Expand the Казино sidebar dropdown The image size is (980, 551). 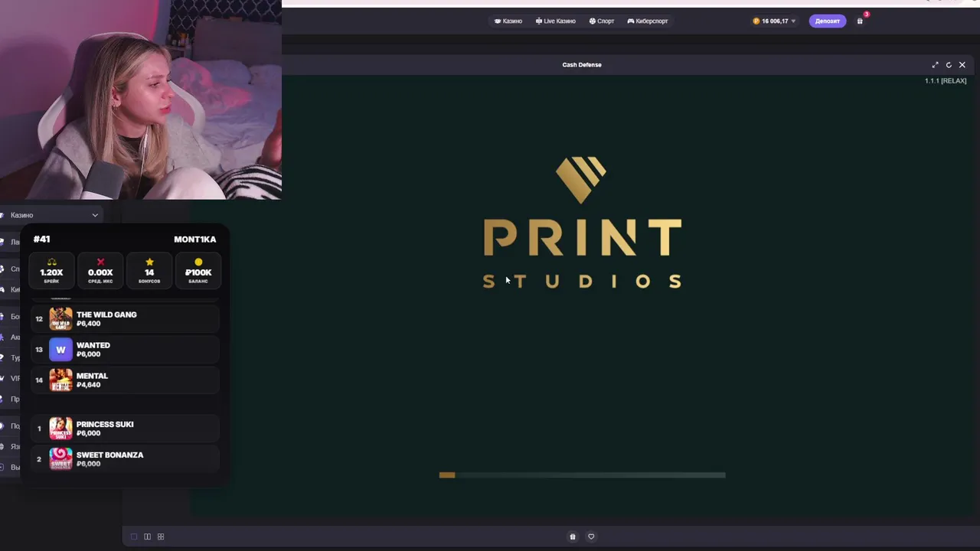(x=51, y=215)
